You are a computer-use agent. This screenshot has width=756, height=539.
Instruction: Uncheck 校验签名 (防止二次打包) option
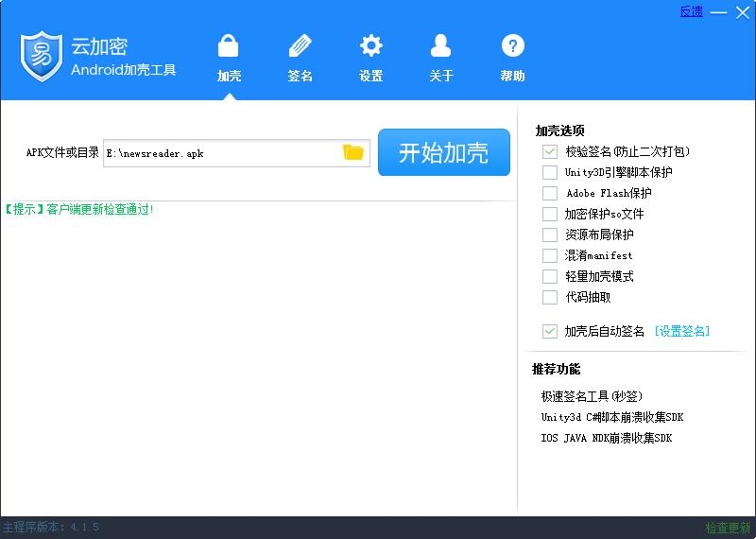pos(550,151)
